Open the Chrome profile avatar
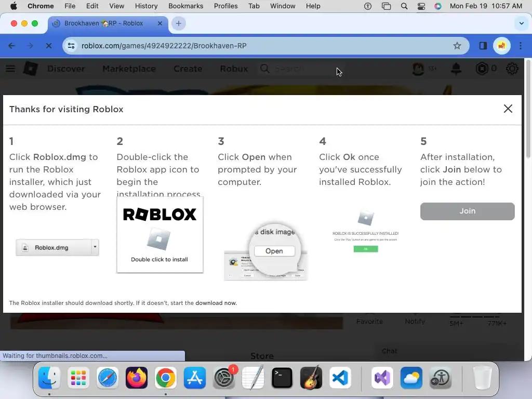532x399 pixels. 501,46
